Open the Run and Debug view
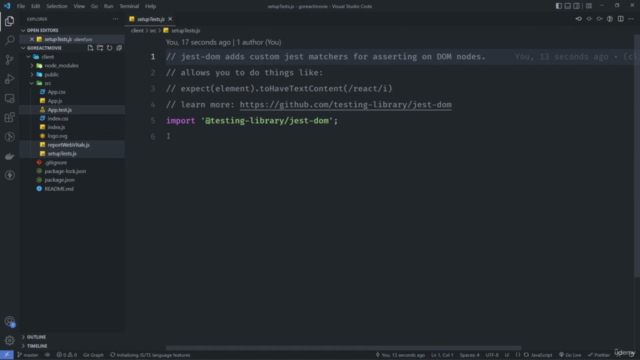640x360 pixels. tap(9, 79)
